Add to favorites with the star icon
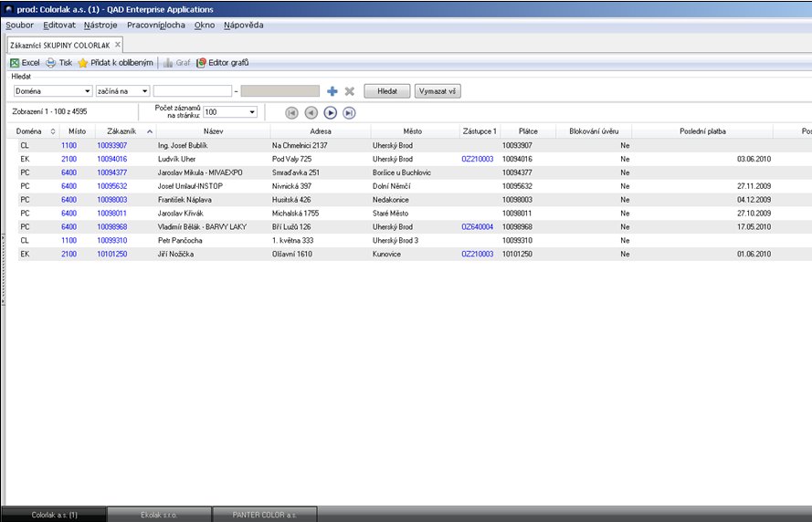The image size is (812, 522). tap(83, 63)
